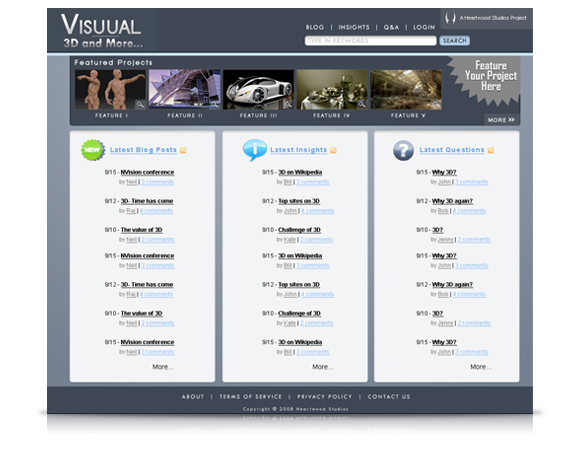
Task: Open About in the footer menu
Action: [193, 396]
